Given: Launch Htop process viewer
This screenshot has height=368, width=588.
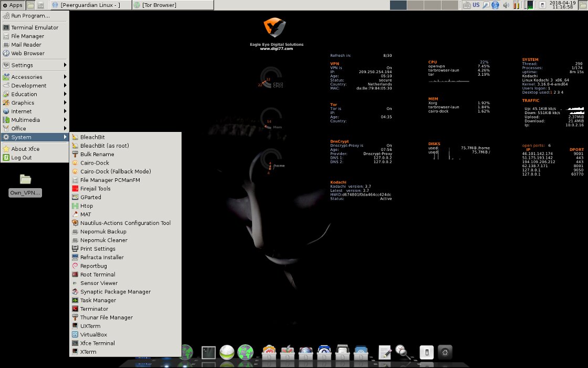Looking at the screenshot, I should click(x=86, y=206).
